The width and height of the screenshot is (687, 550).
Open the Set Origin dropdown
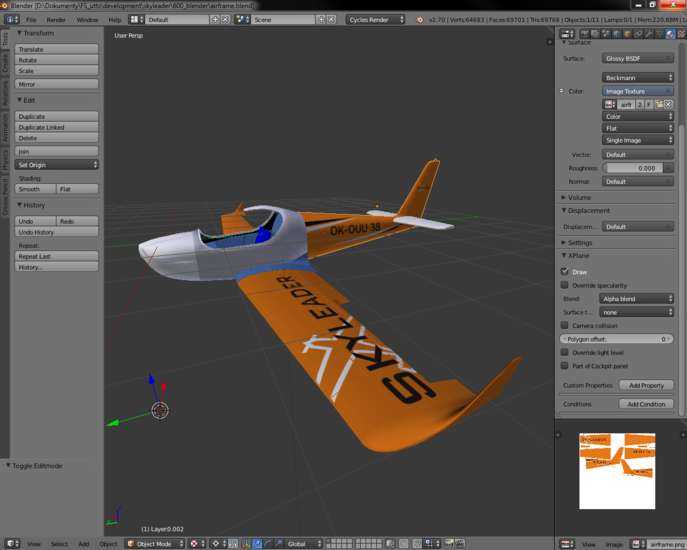57,165
